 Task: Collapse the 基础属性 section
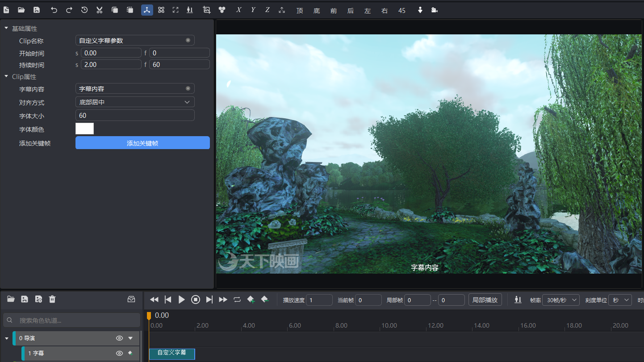point(6,28)
